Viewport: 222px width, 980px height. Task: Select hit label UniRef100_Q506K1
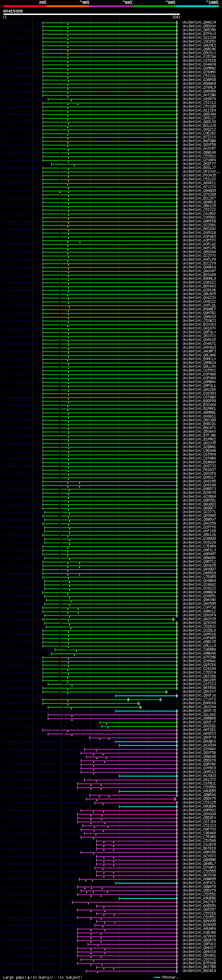[199, 955]
